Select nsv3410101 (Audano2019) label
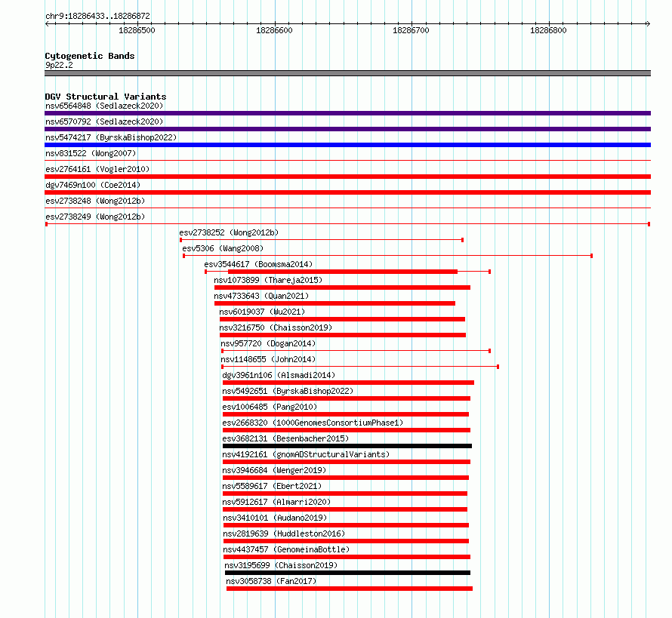This screenshot has height=618, width=672. 275,518
